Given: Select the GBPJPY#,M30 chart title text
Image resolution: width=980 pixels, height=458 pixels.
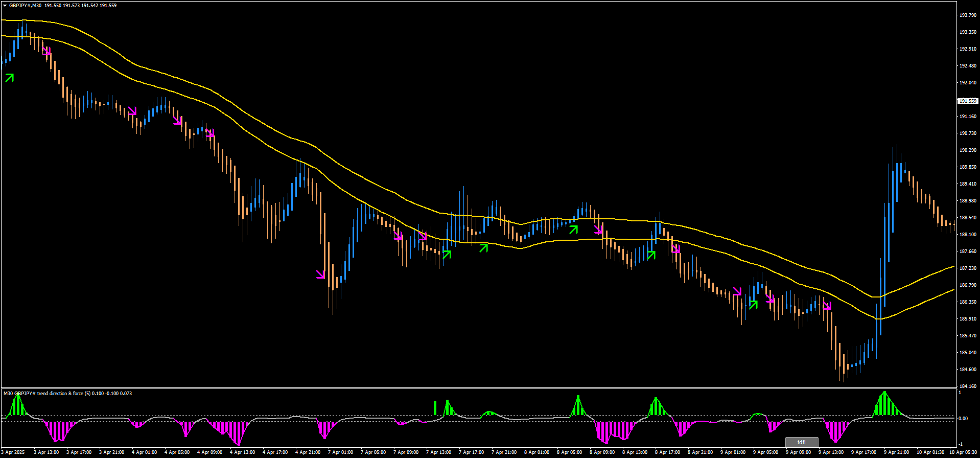Looking at the screenshot, I should [x=25, y=6].
